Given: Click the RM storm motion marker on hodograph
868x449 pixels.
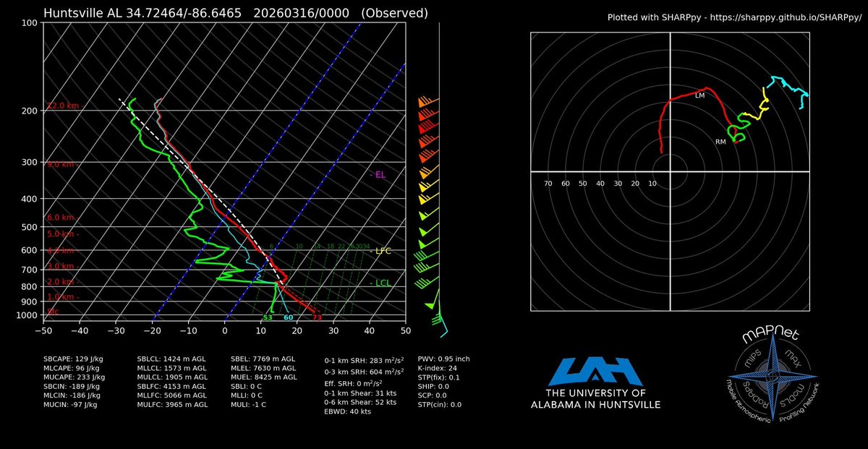Looking at the screenshot, I should 720,142.
